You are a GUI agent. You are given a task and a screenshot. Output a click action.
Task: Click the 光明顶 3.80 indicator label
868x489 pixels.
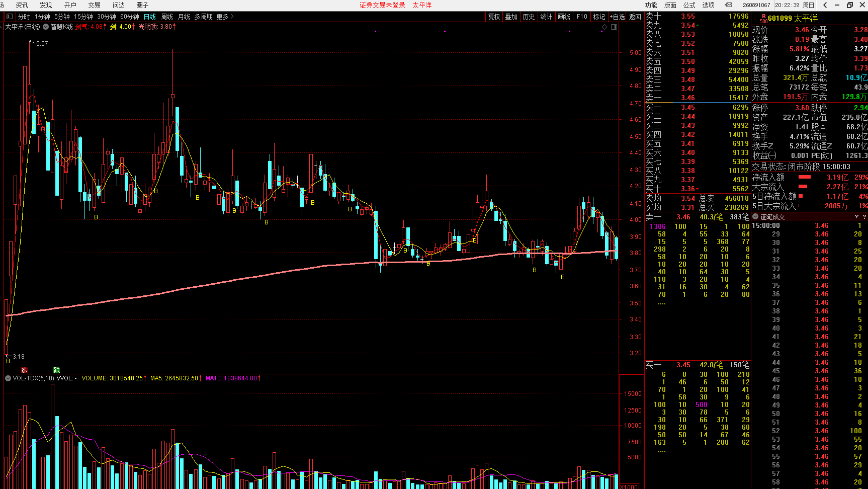(x=157, y=27)
